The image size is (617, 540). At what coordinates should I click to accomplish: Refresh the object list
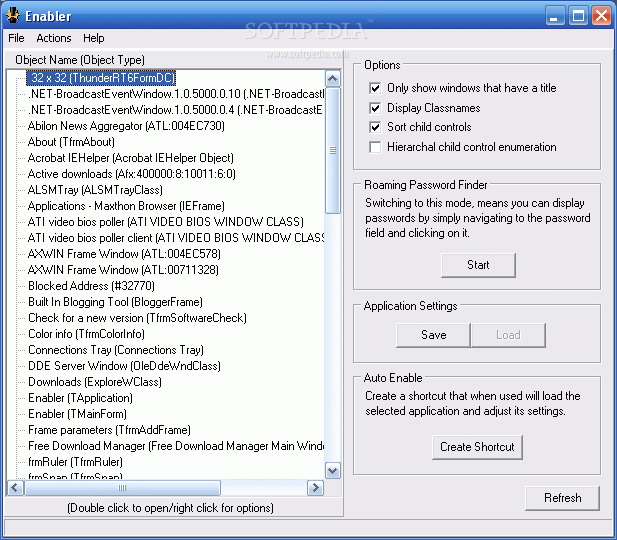(x=562, y=498)
